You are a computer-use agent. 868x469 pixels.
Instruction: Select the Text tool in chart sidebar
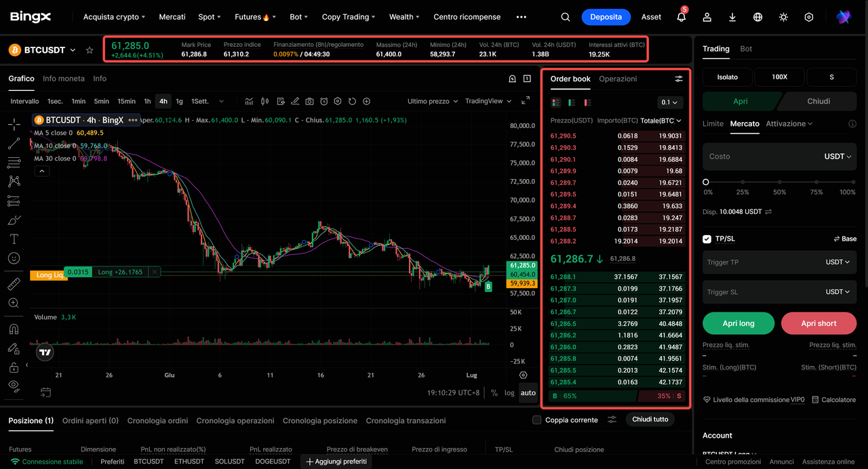click(x=14, y=239)
